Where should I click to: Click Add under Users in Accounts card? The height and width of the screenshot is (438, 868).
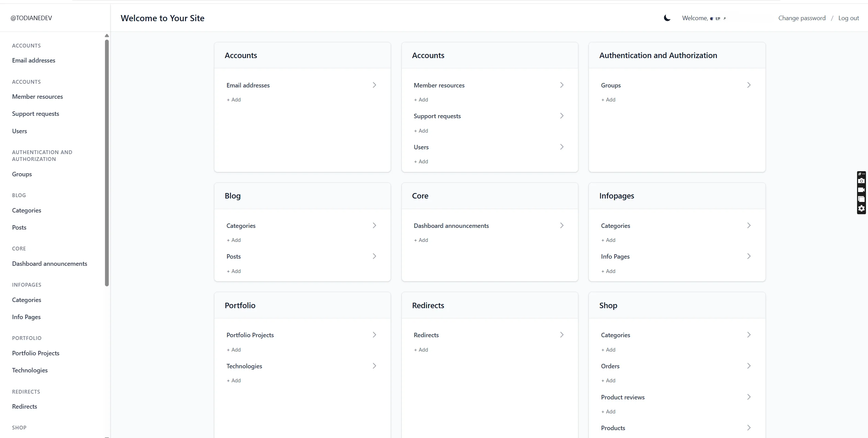(x=421, y=162)
